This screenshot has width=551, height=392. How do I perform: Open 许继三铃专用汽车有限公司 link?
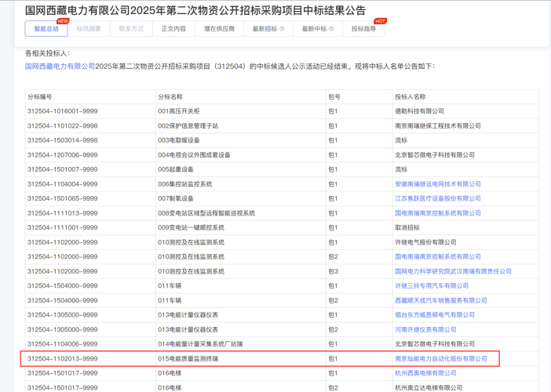(x=432, y=286)
